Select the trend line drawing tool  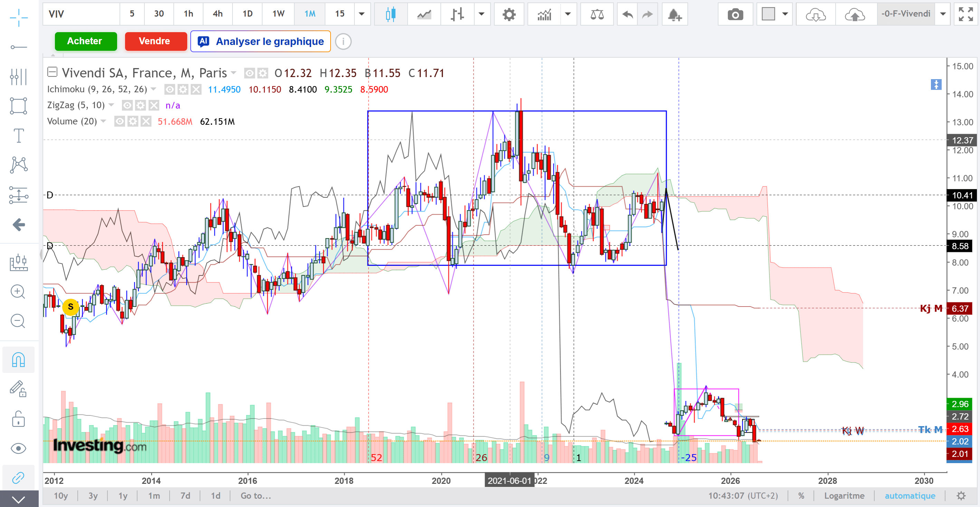pos(19,47)
